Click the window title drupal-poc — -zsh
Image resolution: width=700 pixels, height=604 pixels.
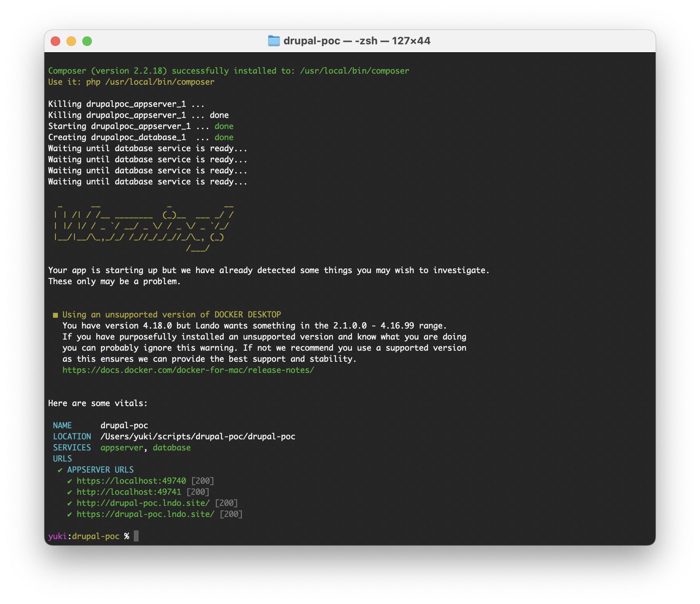tap(331, 41)
